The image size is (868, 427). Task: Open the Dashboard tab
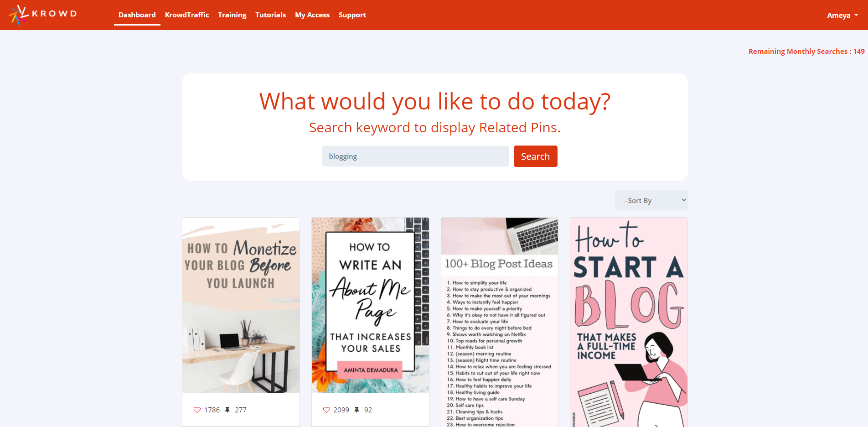coord(137,15)
